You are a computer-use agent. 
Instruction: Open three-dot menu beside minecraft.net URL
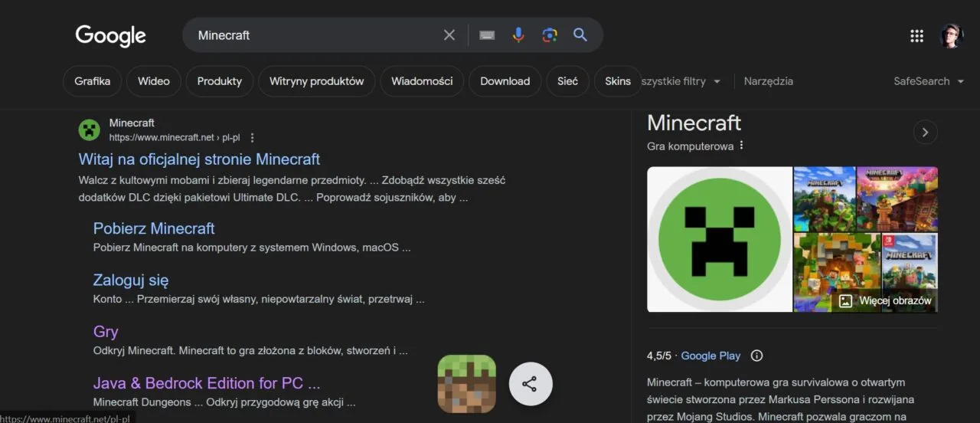point(252,138)
